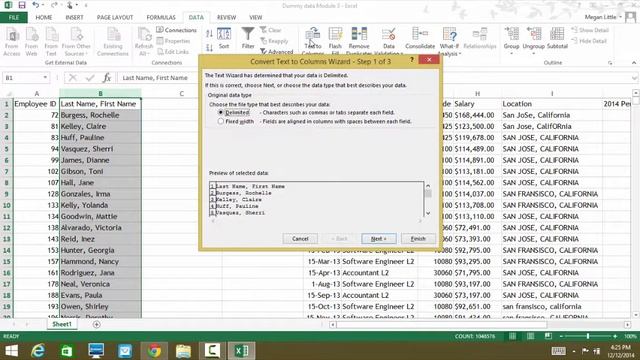Click the Next button in the wizard
The image size is (640, 360).
(378, 238)
